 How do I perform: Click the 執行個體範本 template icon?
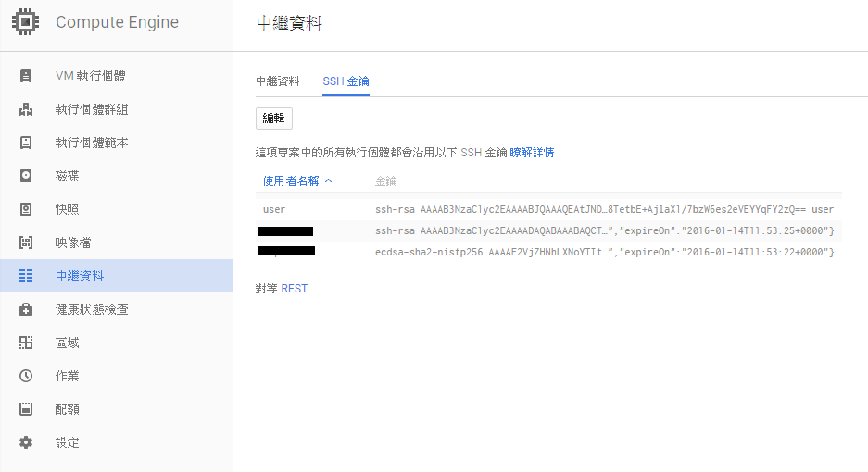pyautogui.click(x=26, y=143)
